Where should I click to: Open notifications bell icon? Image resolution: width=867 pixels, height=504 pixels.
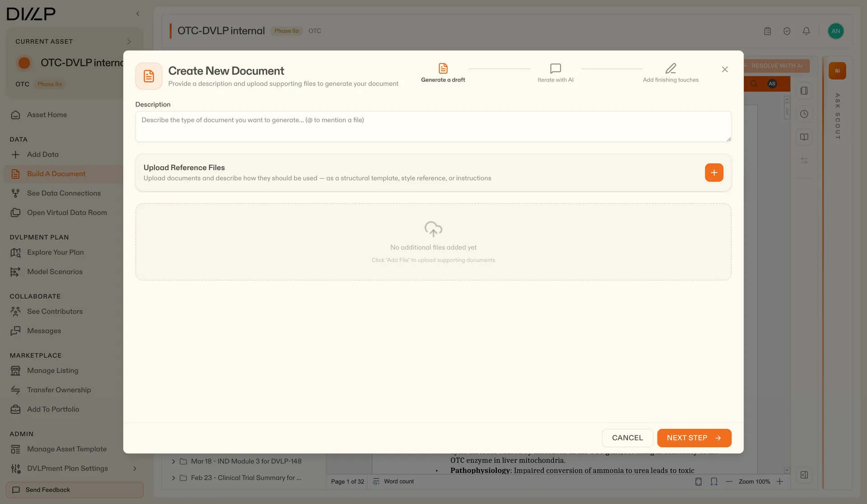click(x=806, y=31)
